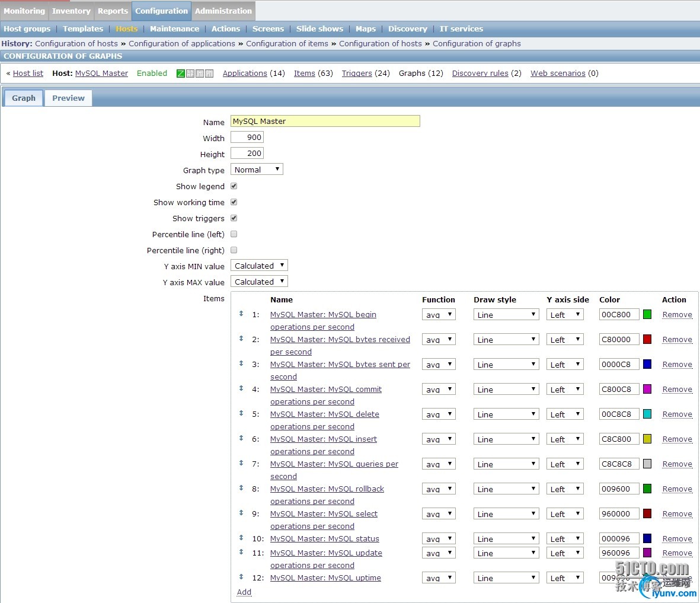
Task: Click the reorder handle for item 6
Action: point(241,439)
